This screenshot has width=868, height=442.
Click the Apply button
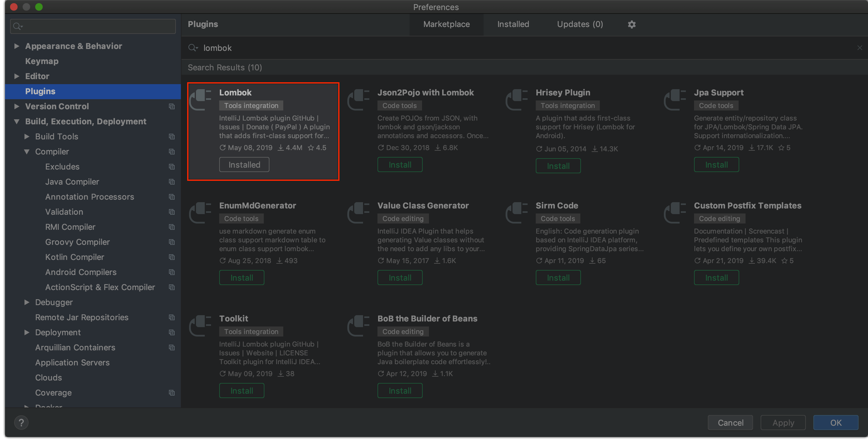click(x=783, y=423)
